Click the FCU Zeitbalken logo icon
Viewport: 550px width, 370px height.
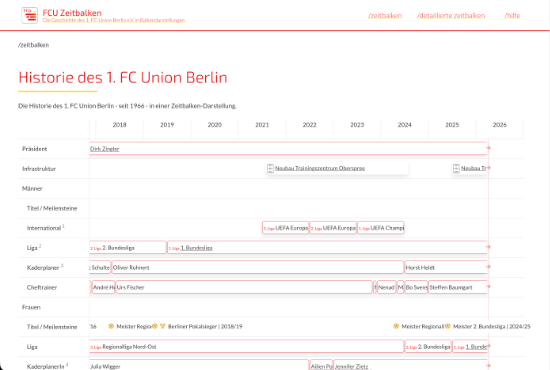29,15
